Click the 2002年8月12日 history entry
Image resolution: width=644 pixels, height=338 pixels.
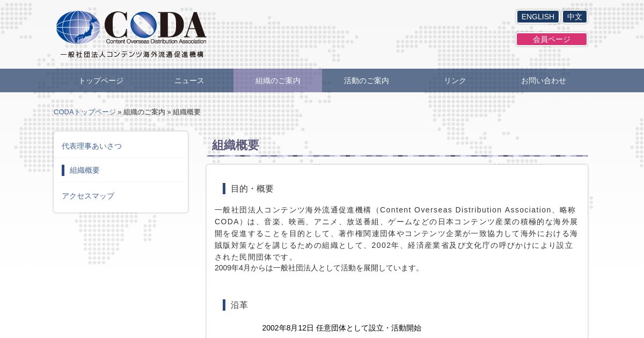(x=342, y=328)
